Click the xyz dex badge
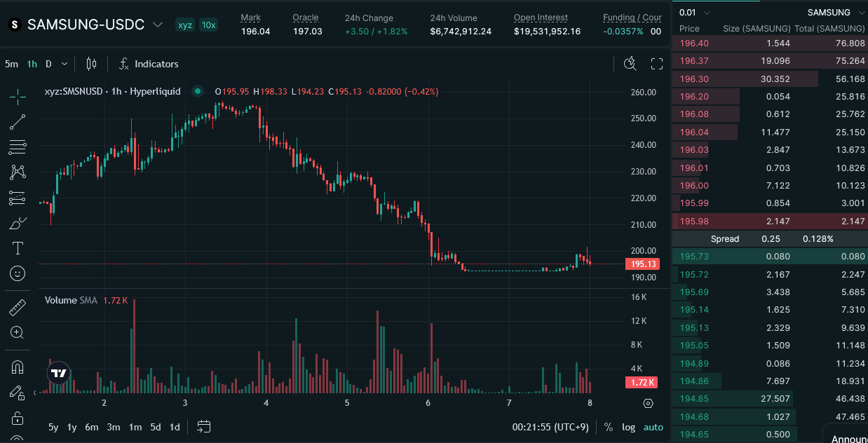868x443 pixels. 185,25
